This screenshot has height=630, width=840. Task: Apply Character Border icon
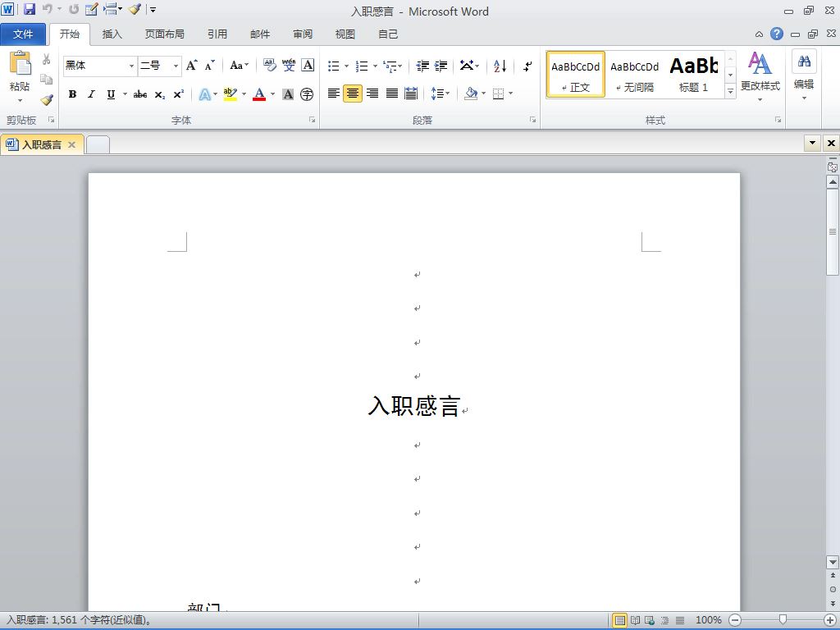308,66
